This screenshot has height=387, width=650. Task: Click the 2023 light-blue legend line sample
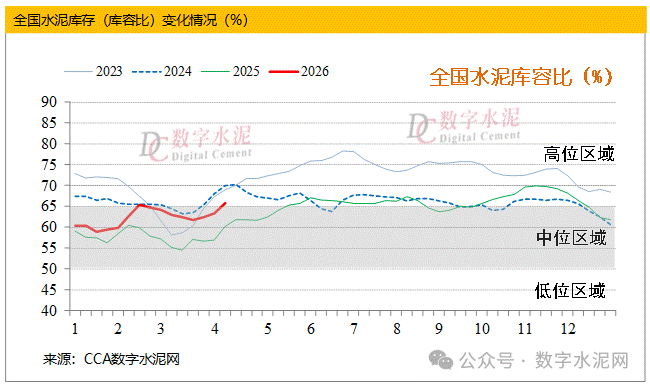click(78, 72)
